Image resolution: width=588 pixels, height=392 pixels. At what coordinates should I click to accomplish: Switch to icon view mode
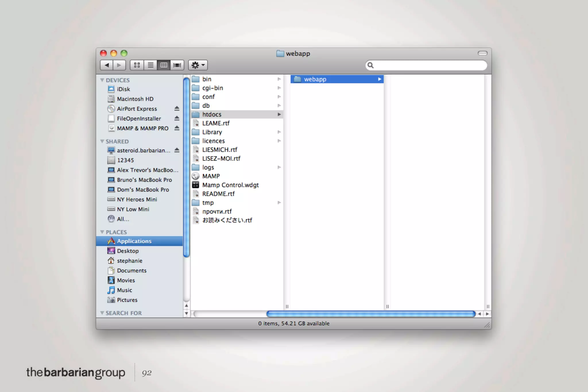(x=137, y=65)
